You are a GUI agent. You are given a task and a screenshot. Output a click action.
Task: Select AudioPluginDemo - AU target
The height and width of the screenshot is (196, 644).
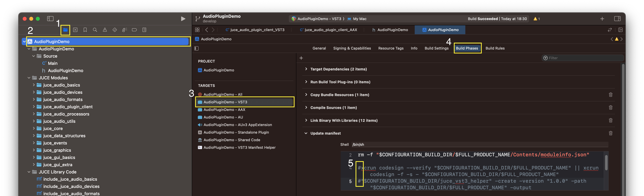pos(223,117)
